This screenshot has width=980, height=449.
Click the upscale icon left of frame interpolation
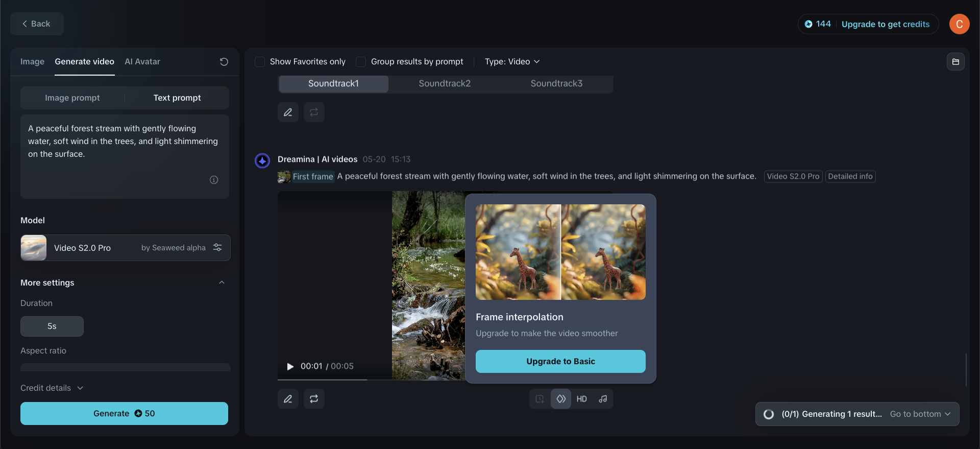click(540, 399)
